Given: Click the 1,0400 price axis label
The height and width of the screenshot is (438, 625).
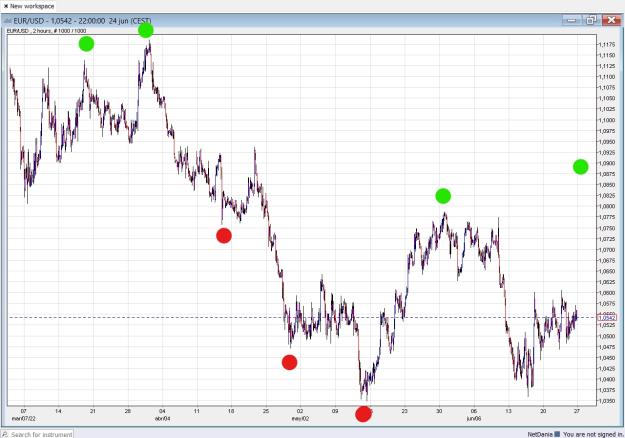Looking at the screenshot, I should point(606,379).
